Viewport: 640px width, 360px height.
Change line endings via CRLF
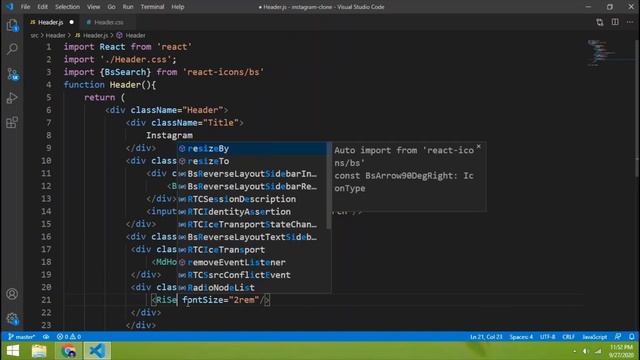tap(569, 337)
